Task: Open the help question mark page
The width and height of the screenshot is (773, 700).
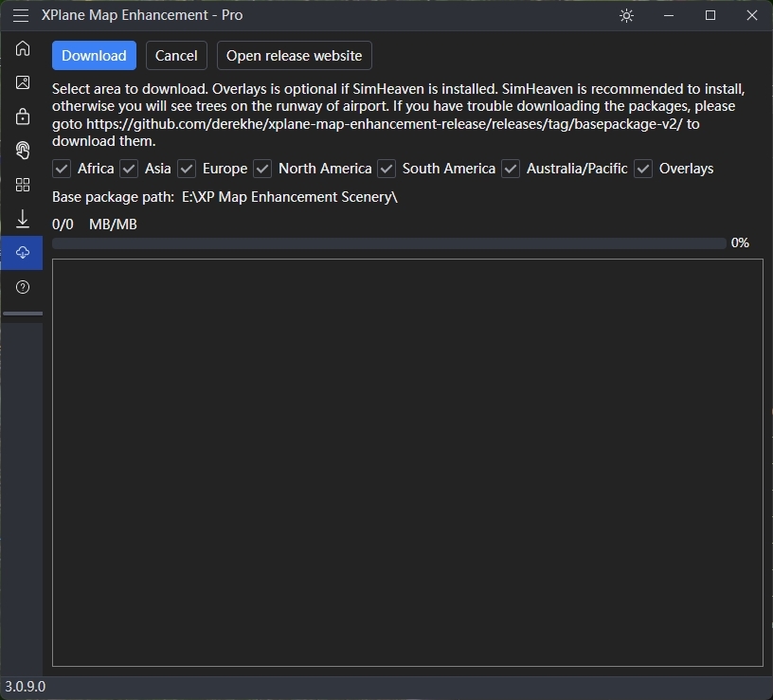Action: [x=23, y=287]
